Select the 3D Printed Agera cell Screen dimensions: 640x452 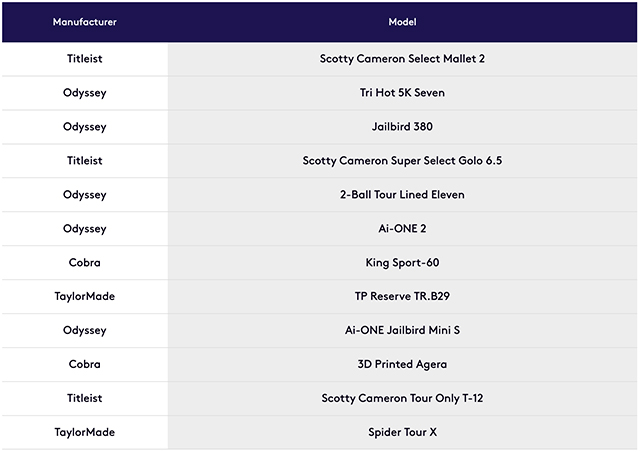pyautogui.click(x=402, y=364)
